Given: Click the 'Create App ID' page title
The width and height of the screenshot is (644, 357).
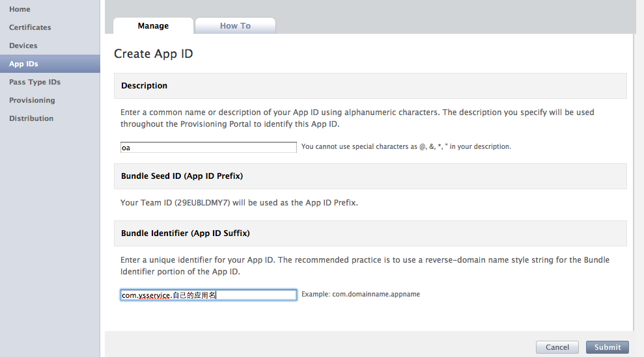Looking at the screenshot, I should click(154, 54).
